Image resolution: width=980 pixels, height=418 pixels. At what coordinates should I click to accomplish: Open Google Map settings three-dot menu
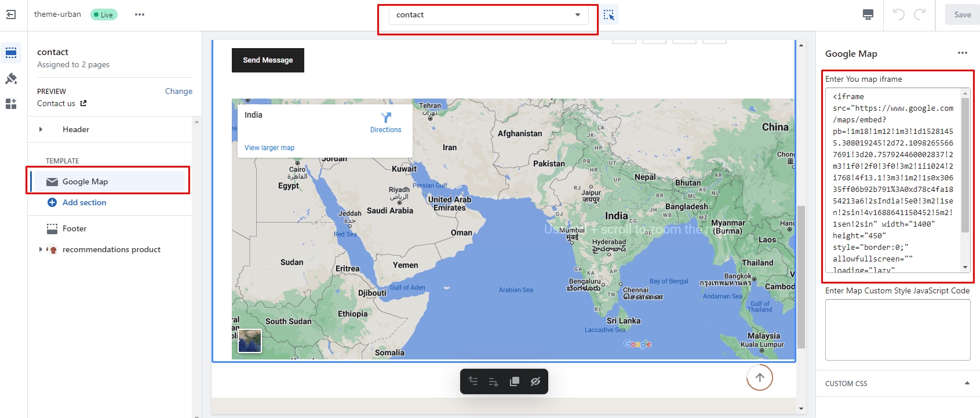point(963,53)
